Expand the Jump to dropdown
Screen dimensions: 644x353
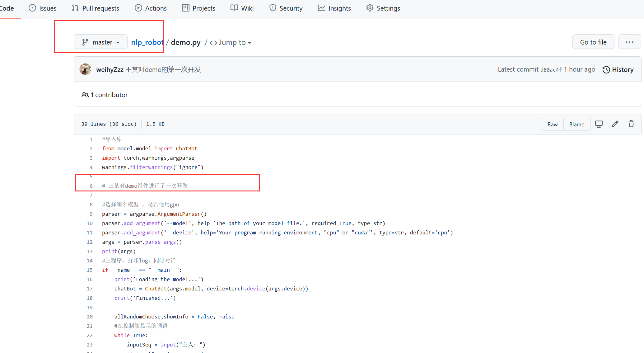point(231,42)
